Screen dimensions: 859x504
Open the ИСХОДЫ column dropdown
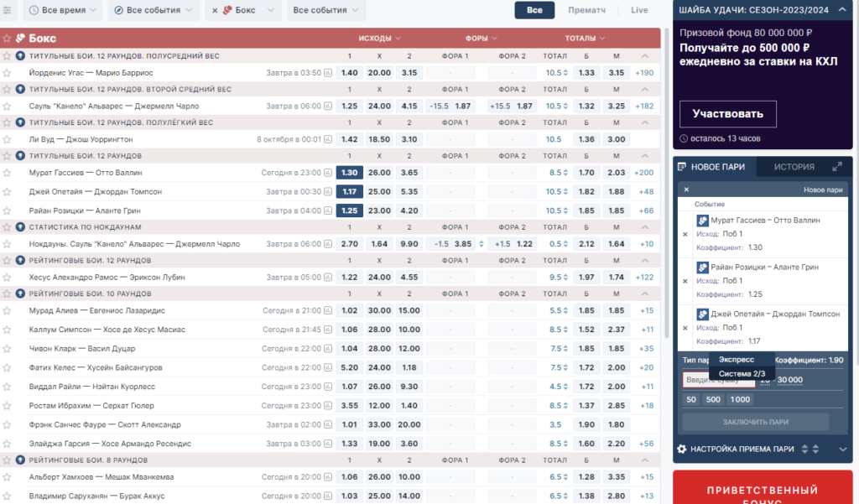pyautogui.click(x=380, y=39)
